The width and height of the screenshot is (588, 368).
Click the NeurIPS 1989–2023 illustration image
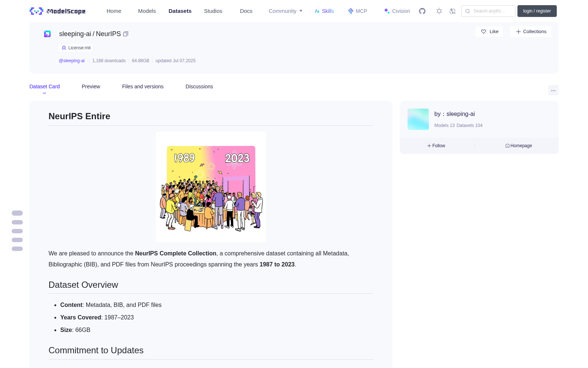pyautogui.click(x=211, y=187)
